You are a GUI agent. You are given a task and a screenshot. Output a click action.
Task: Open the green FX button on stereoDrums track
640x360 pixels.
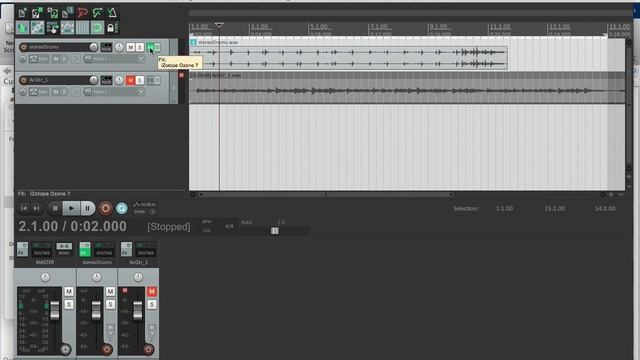(150, 47)
